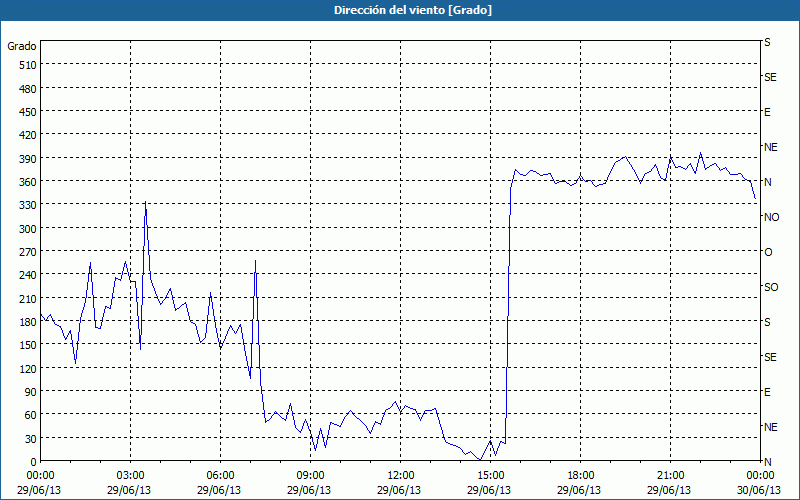800x500 pixels.
Task: Select the "Grado" unit label on the left axis
Action: 21,46
